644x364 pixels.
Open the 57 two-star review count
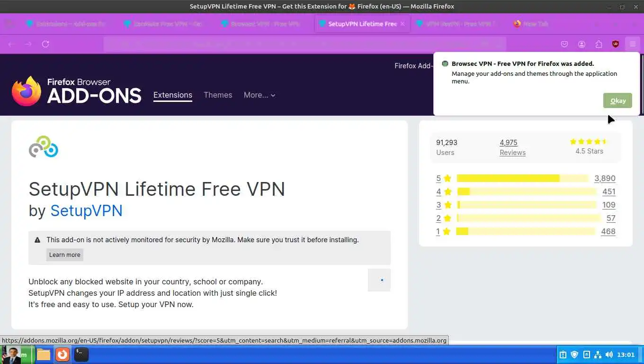click(x=611, y=218)
